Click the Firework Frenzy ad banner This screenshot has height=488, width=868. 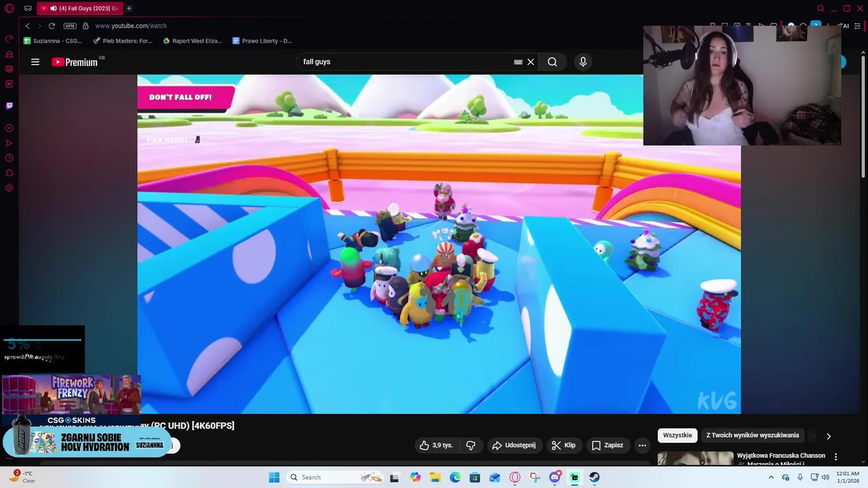(71, 394)
